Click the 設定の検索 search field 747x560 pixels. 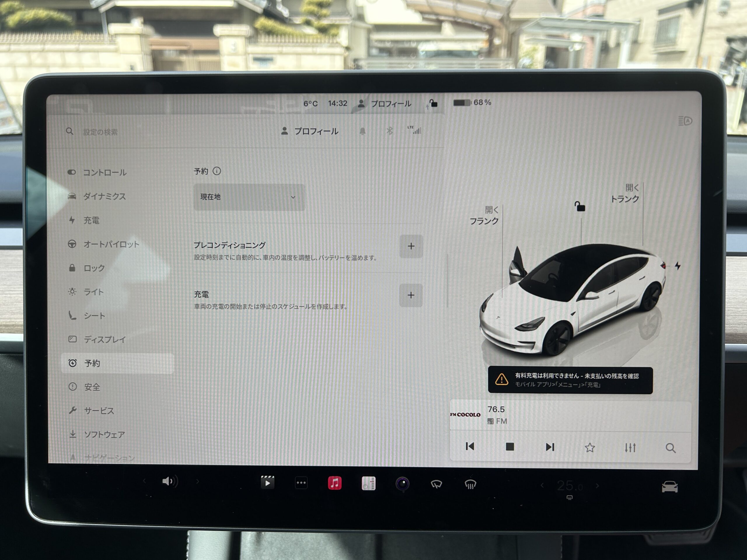pos(100,132)
